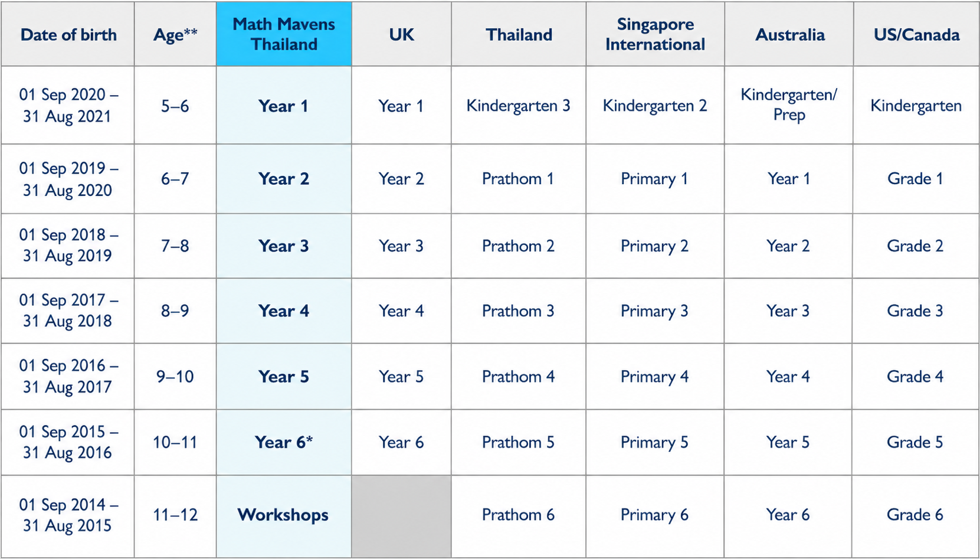Select the empty grey UK cell
Viewport: 980px width, 559px height.
[401, 516]
